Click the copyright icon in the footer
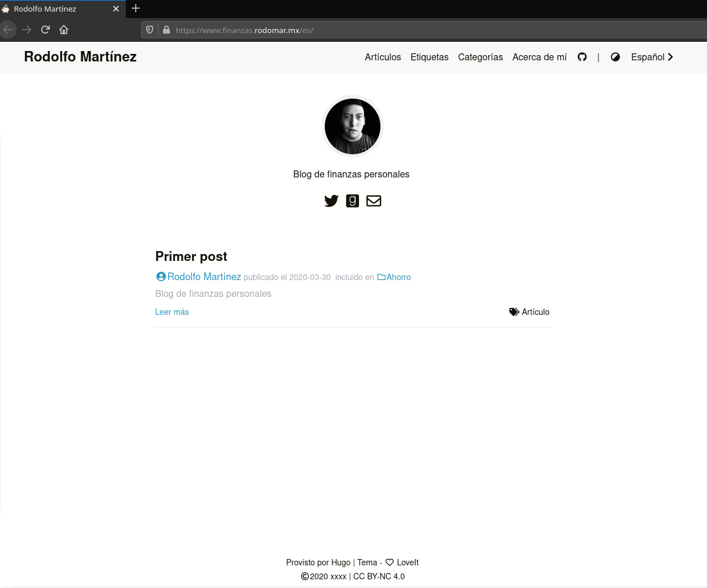This screenshot has width=707, height=588. tap(305, 576)
